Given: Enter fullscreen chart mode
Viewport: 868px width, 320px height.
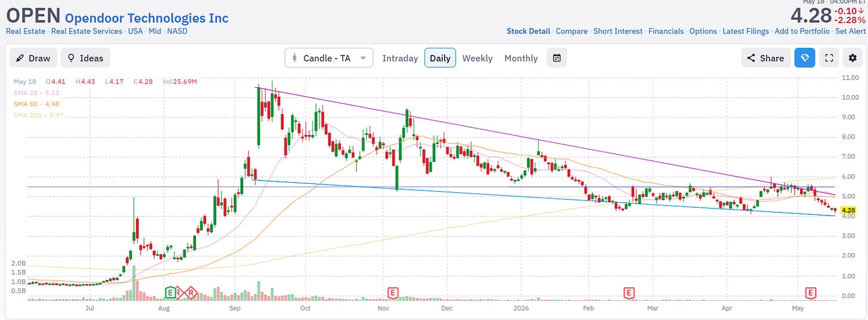Looking at the screenshot, I should click(828, 58).
